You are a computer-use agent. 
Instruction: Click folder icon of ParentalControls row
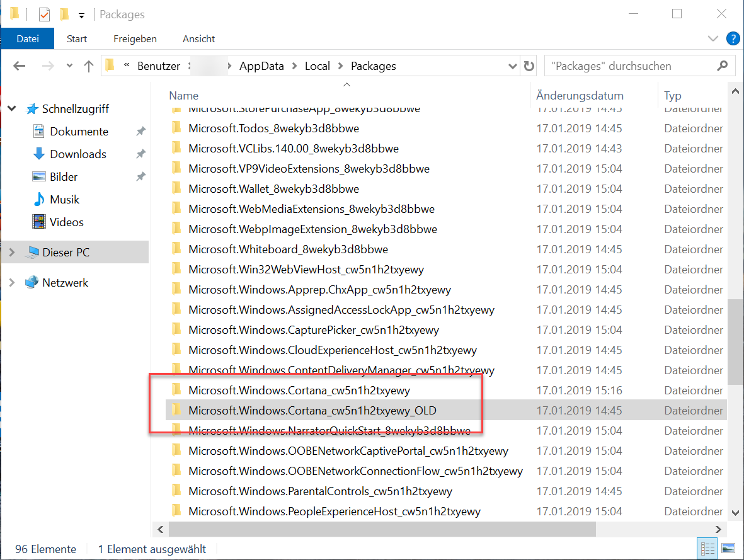pos(176,491)
